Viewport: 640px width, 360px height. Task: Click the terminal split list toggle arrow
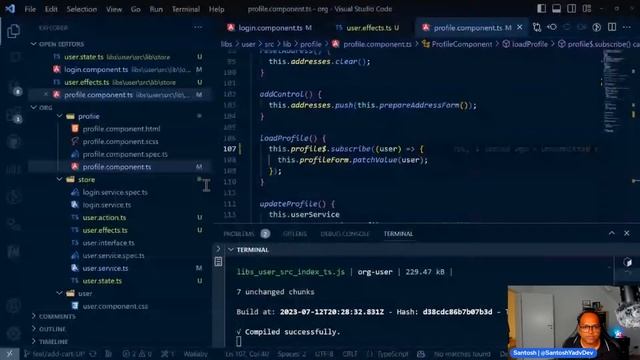(218, 249)
